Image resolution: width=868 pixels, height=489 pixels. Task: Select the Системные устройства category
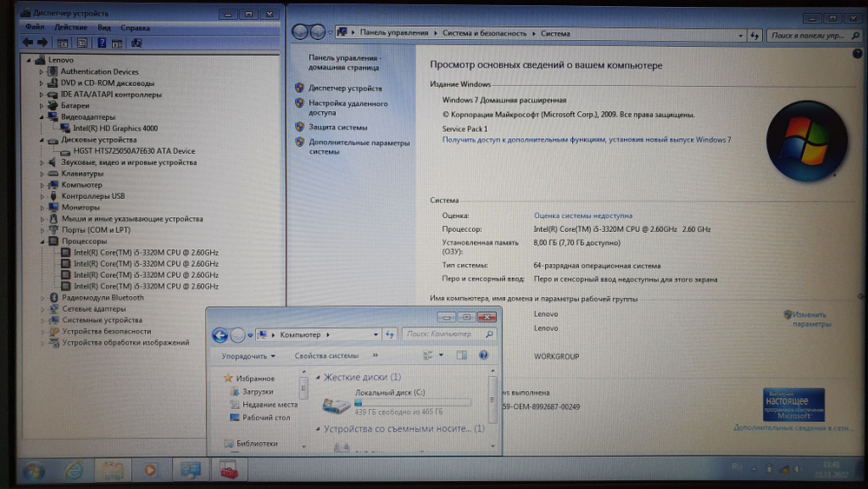pos(102,320)
